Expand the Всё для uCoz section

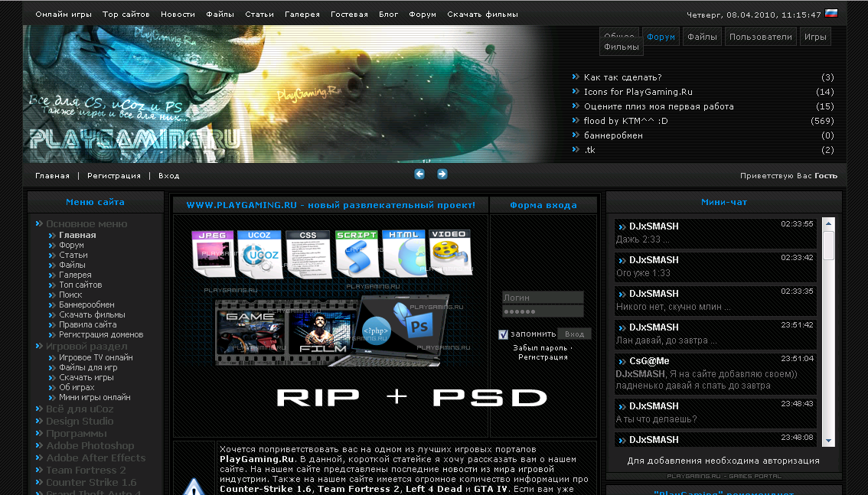pos(80,409)
